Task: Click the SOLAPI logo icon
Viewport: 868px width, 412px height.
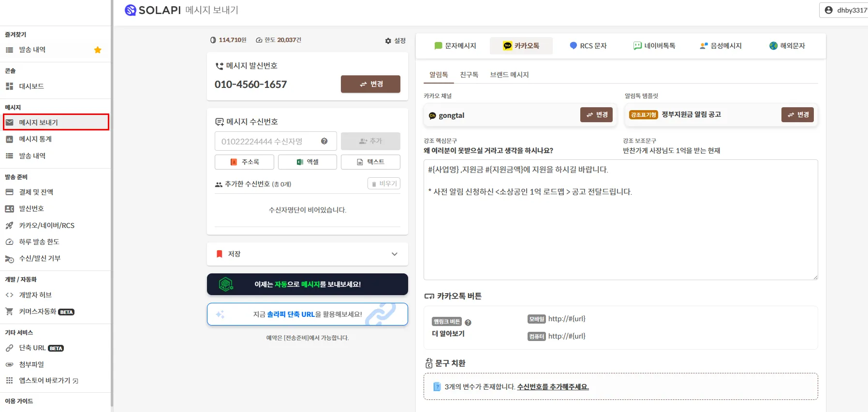Action: tap(130, 10)
